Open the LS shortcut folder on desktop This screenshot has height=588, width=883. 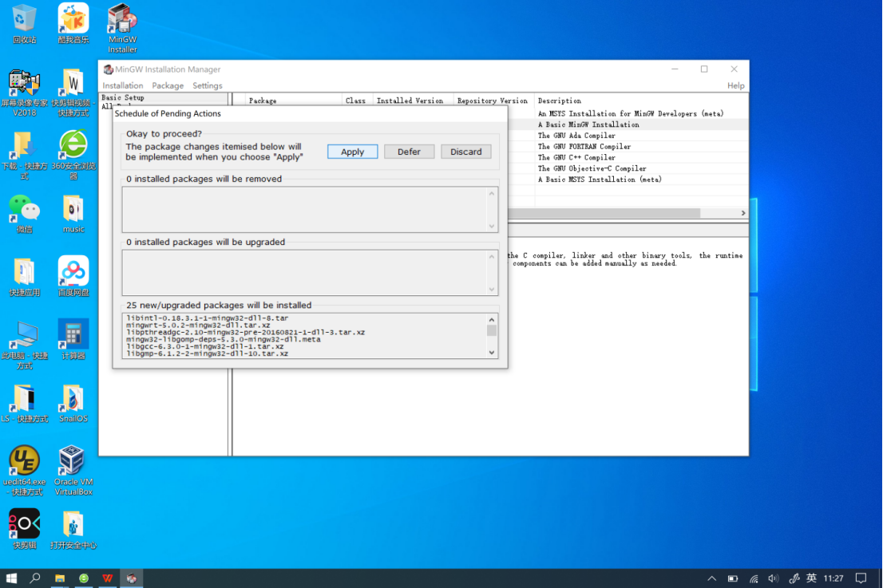pos(24,403)
